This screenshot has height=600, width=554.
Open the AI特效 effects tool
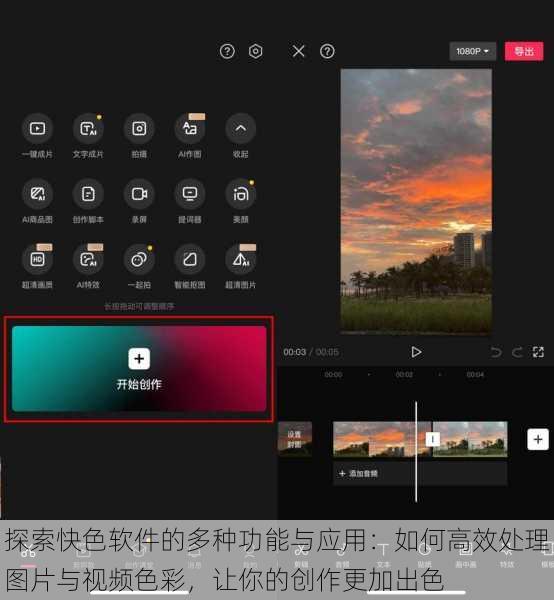coord(88,259)
